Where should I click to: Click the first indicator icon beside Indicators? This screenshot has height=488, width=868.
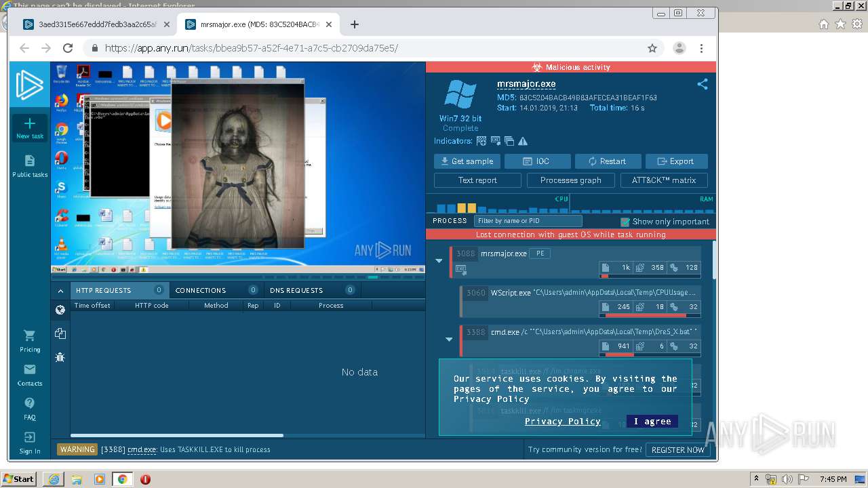481,141
